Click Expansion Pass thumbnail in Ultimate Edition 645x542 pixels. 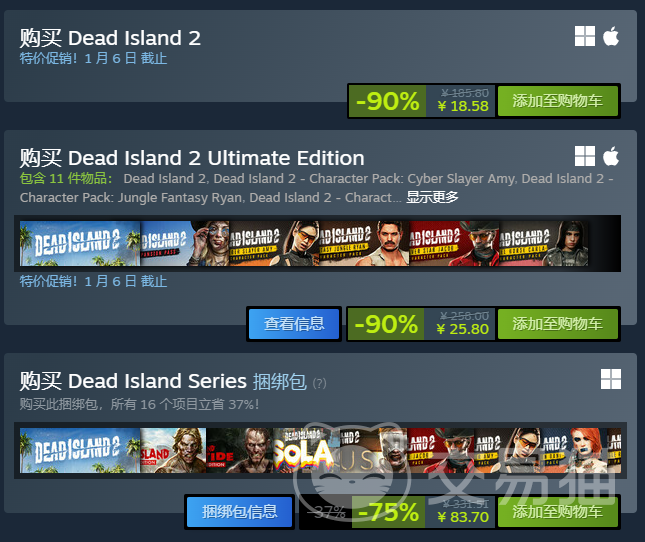point(185,243)
